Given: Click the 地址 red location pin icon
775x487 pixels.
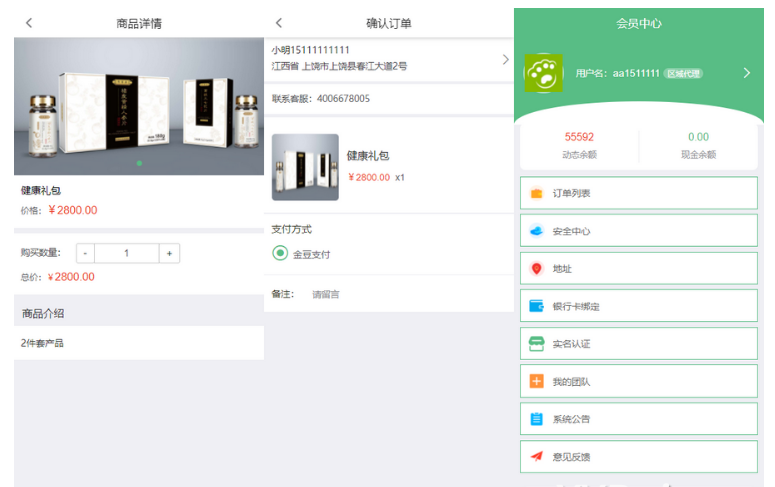Looking at the screenshot, I should pyautogui.click(x=536, y=268).
